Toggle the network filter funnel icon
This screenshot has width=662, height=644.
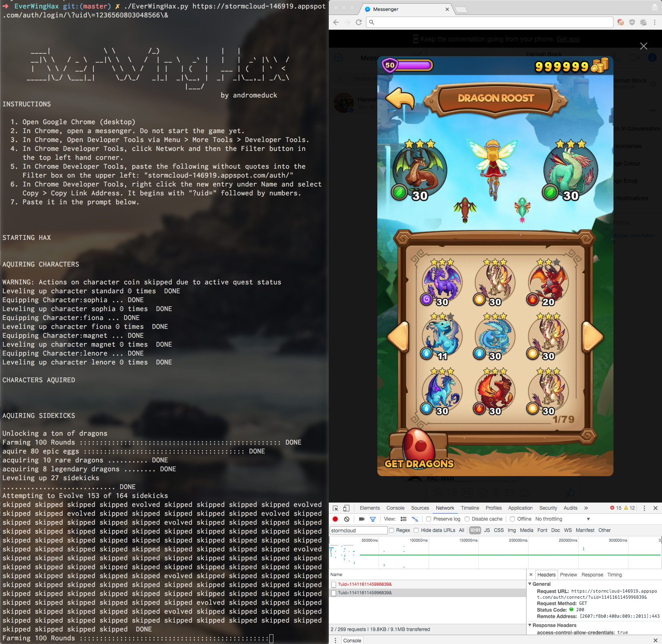coord(373,519)
